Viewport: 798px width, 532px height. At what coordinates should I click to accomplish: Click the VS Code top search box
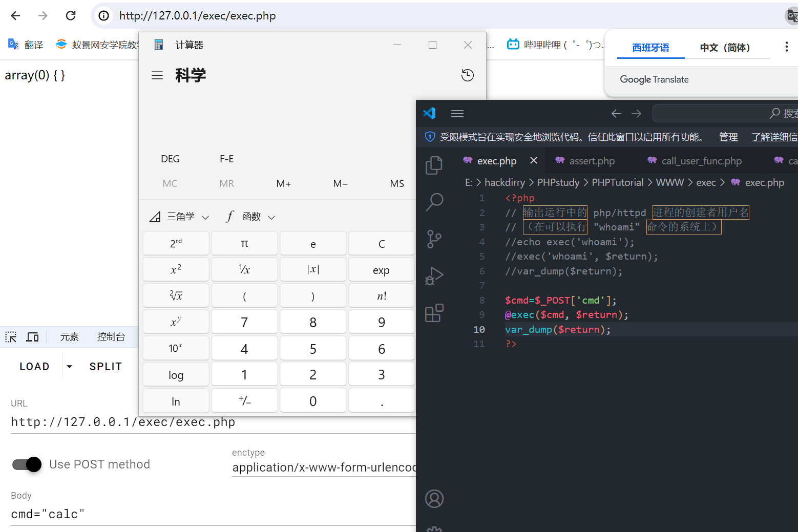point(725,113)
